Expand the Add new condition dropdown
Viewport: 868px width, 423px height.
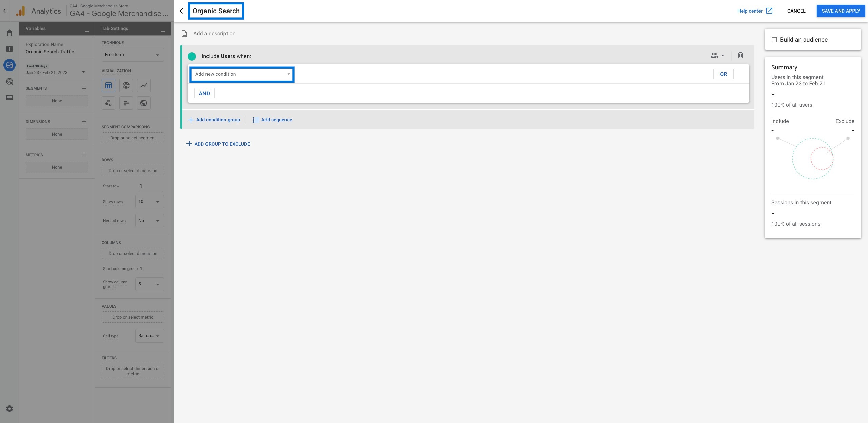click(x=241, y=74)
